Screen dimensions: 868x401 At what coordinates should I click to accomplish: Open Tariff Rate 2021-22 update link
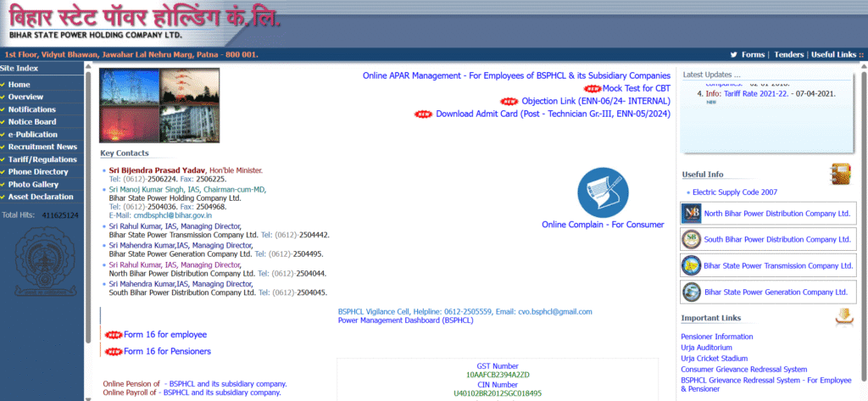click(757, 93)
